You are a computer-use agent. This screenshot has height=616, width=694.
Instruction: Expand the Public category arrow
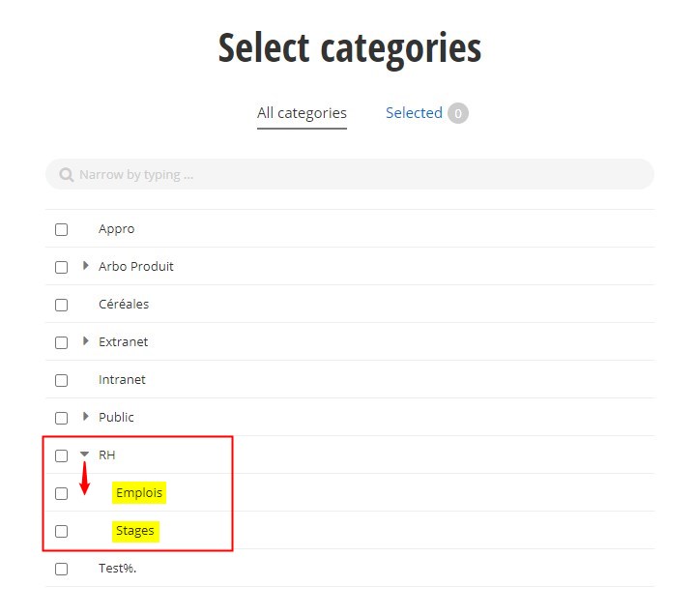click(86, 417)
